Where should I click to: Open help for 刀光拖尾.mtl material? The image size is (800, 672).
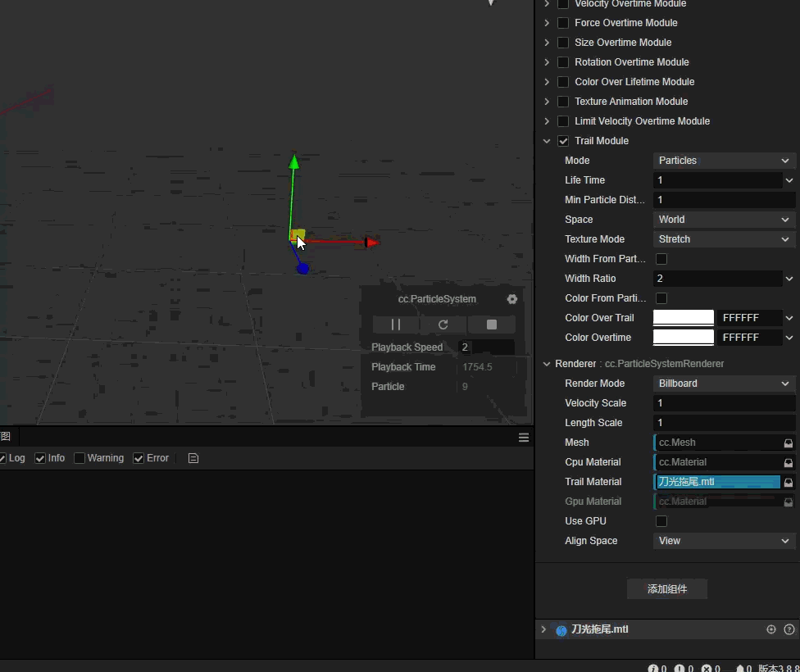[789, 629]
